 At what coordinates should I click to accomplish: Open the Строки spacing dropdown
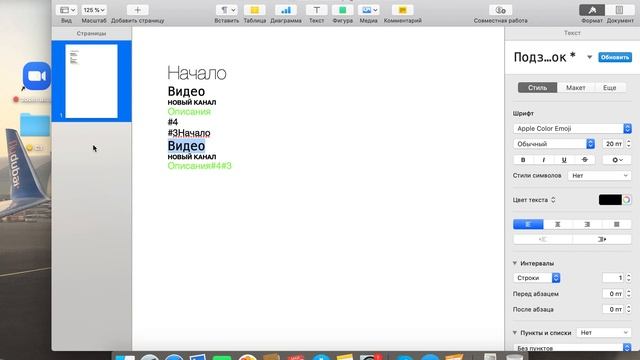click(x=537, y=278)
